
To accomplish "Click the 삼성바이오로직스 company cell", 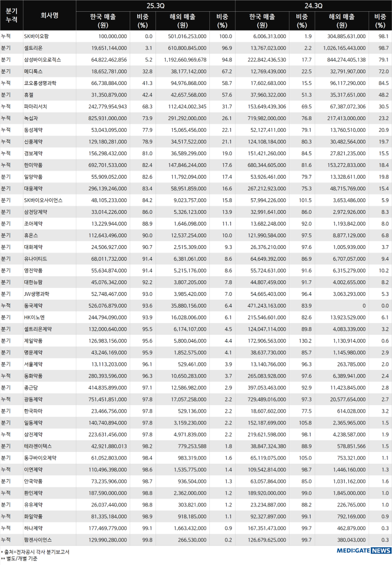I will 42,60.
